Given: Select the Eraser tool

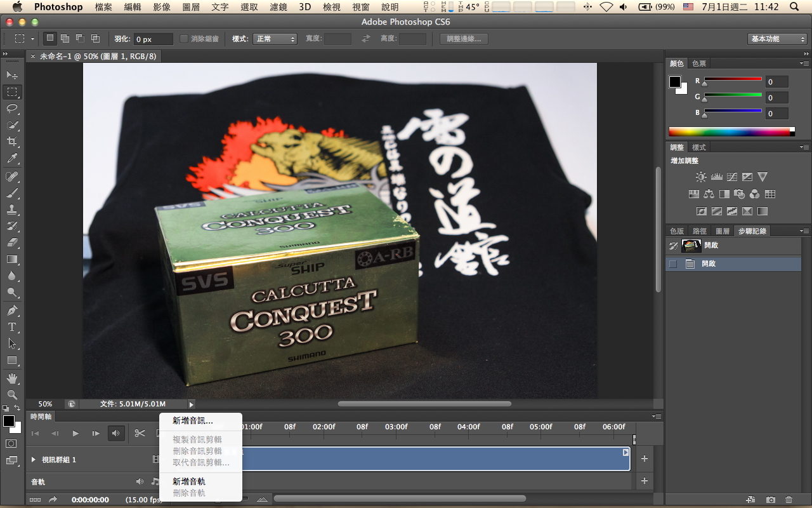Looking at the screenshot, I should coord(12,242).
